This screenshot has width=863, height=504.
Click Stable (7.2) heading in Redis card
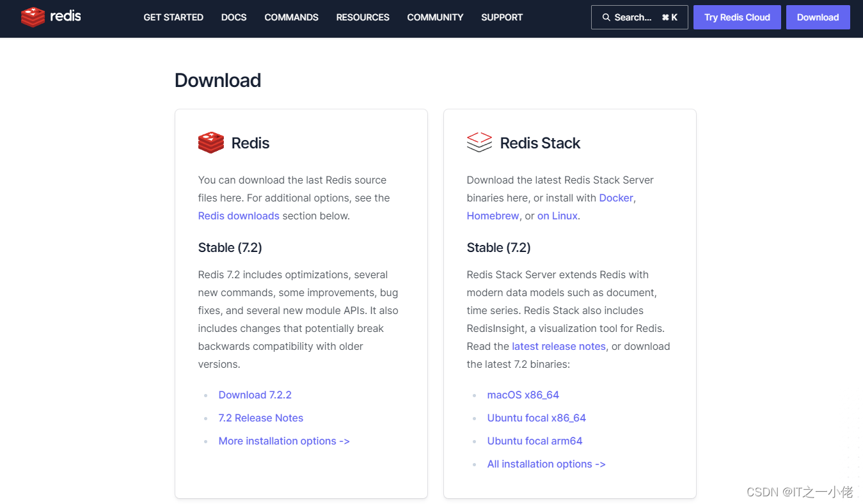click(230, 248)
